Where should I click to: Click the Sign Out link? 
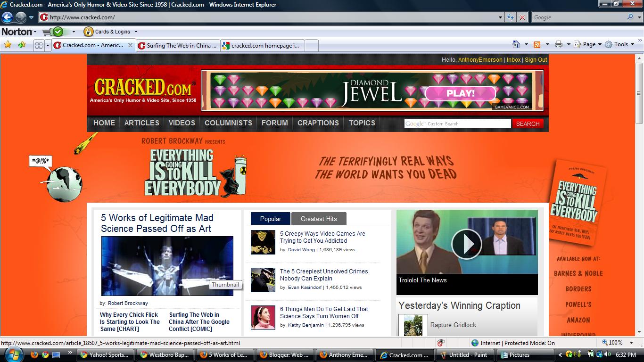[x=536, y=60]
